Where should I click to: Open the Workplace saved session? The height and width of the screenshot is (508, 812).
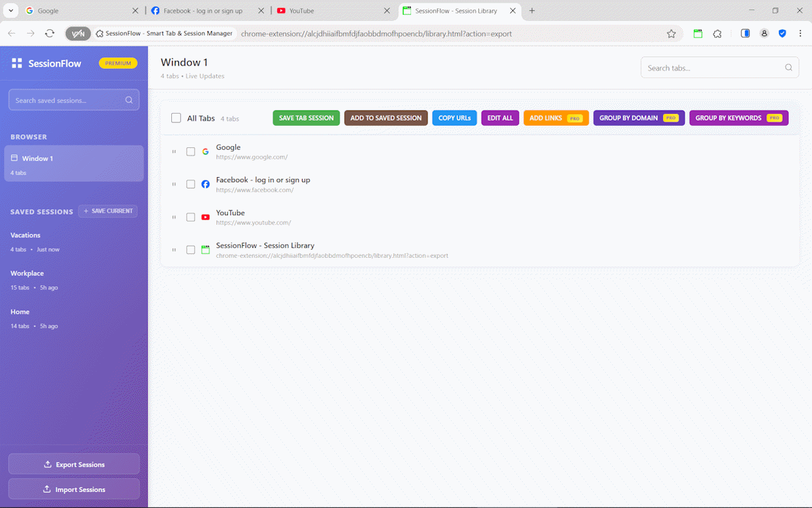pyautogui.click(x=27, y=274)
